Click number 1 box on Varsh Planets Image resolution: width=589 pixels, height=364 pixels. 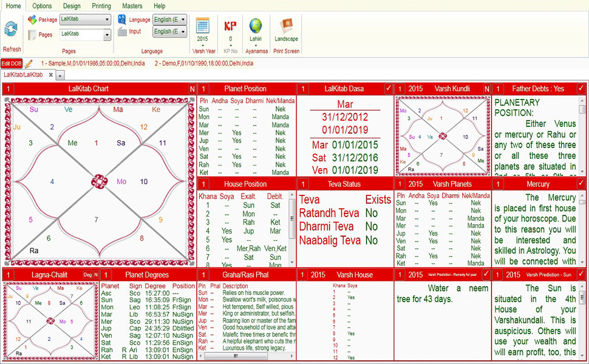pos(400,184)
